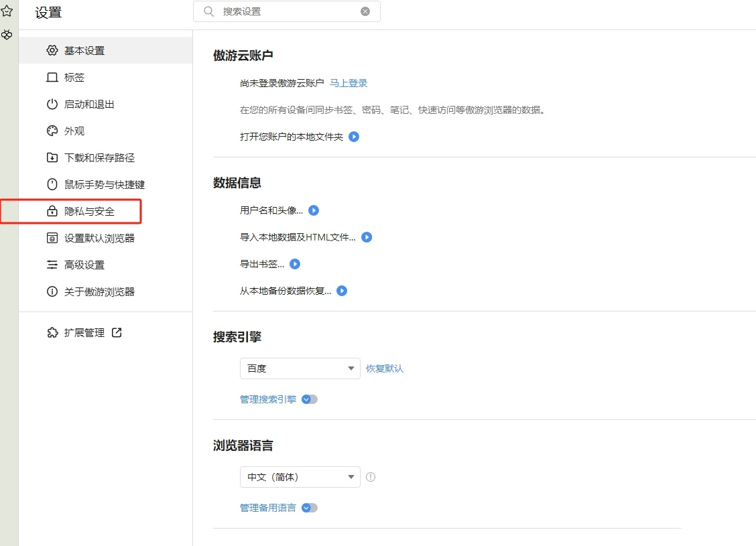Focus the 搜索设置 search field
756x546 pixels.
(x=287, y=11)
